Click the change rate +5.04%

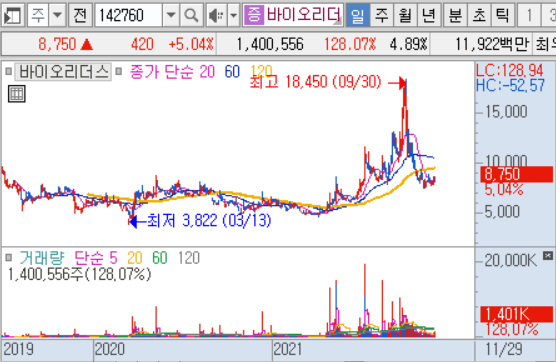(191, 45)
